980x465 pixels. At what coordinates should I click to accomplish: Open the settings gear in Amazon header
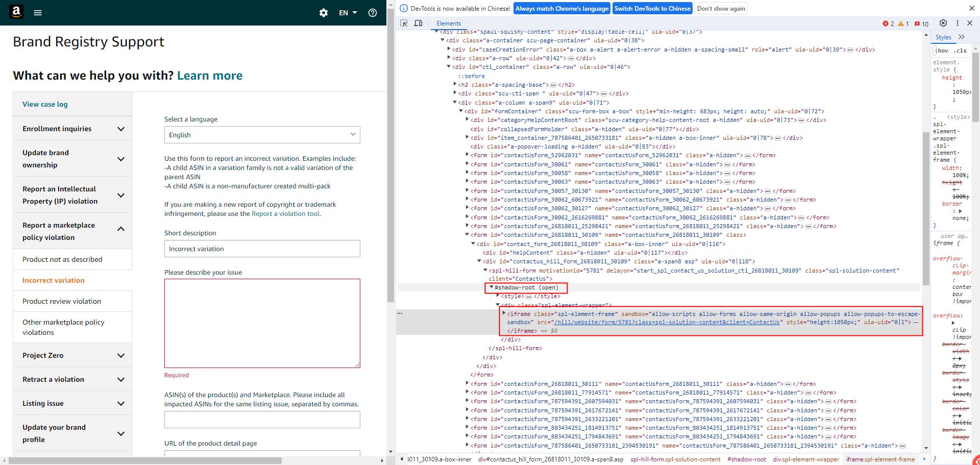click(x=324, y=13)
